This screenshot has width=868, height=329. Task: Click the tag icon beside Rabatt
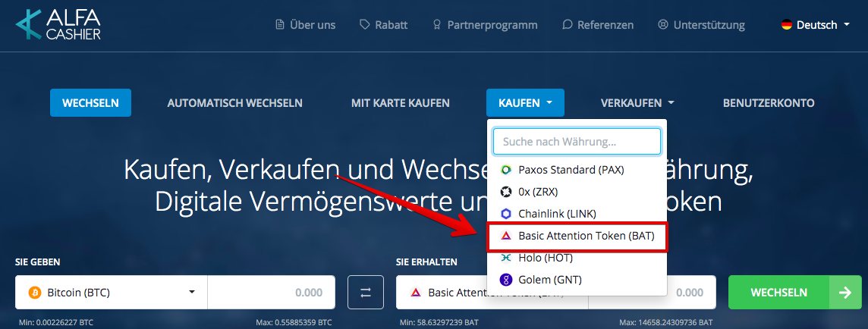pos(364,25)
